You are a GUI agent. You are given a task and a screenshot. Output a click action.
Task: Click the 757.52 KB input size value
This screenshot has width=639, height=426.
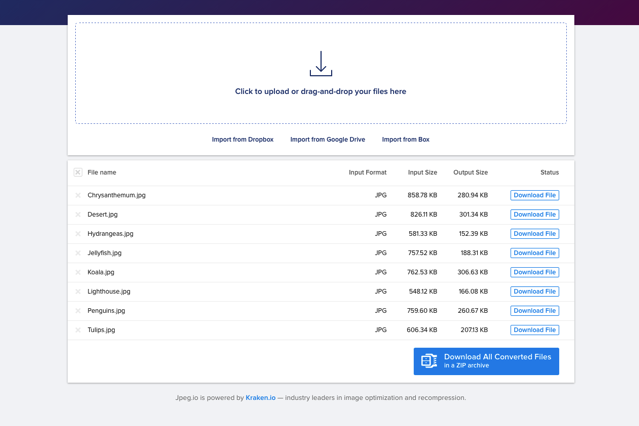422,253
